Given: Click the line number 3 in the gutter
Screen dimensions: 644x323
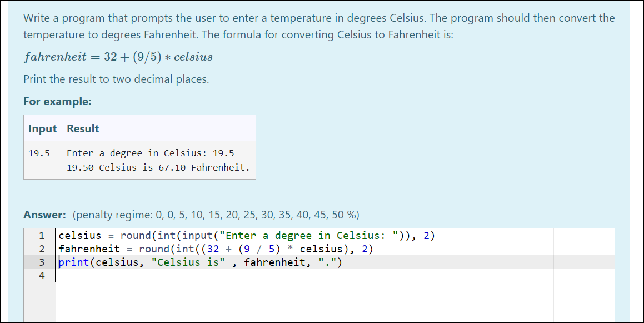Looking at the screenshot, I should (41, 262).
